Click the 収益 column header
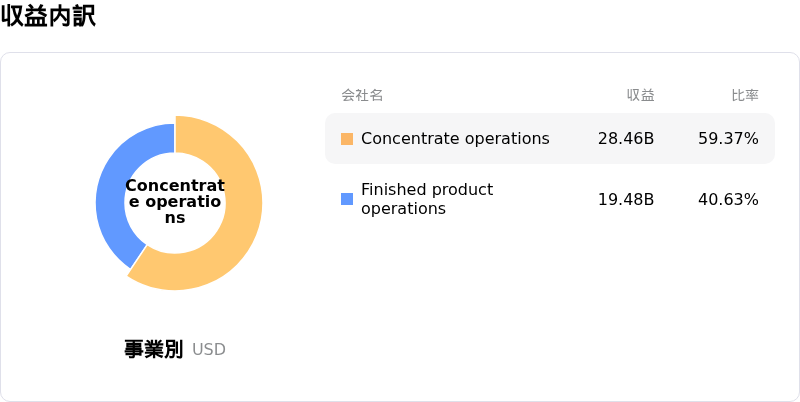Image resolution: width=800 pixels, height=402 pixels. [640, 96]
